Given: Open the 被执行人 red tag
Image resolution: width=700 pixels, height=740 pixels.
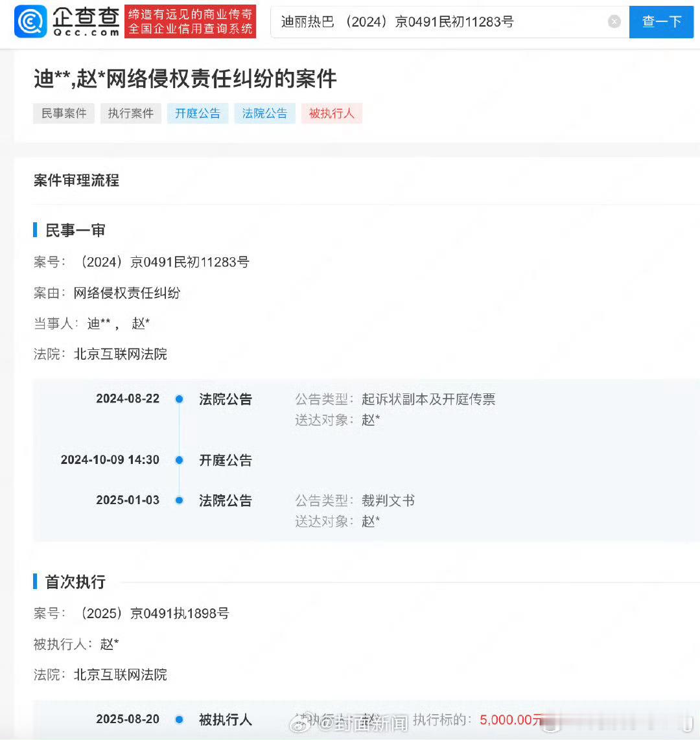Looking at the screenshot, I should (332, 113).
